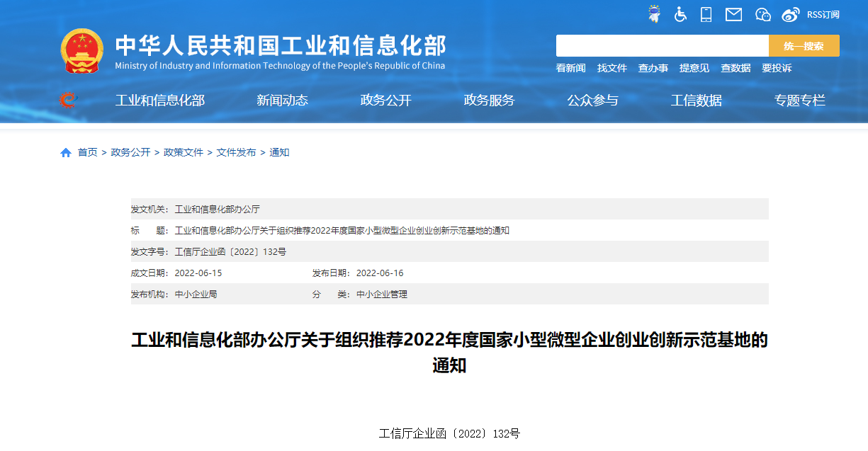The image size is (868, 451).
Task: Click the red swirl icon beside navigation
Action: 68,101
